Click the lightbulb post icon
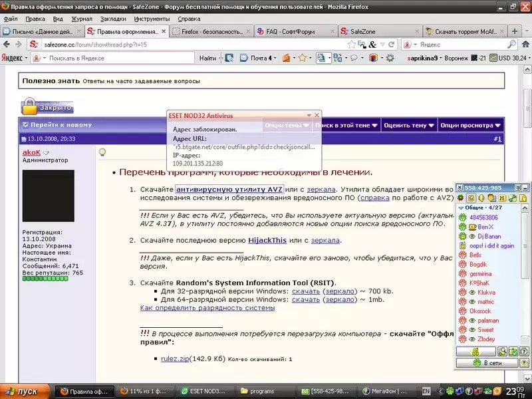This screenshot has width=532, height=399. pos(102,152)
